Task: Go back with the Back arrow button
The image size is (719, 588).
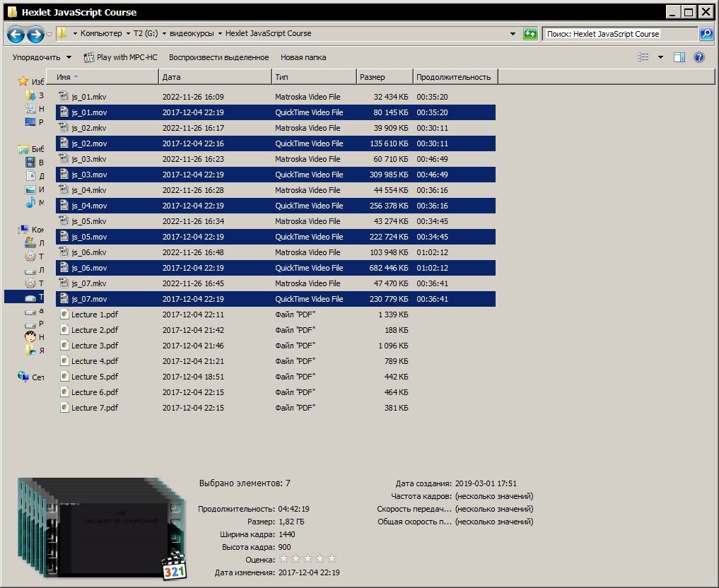Action: [x=16, y=34]
